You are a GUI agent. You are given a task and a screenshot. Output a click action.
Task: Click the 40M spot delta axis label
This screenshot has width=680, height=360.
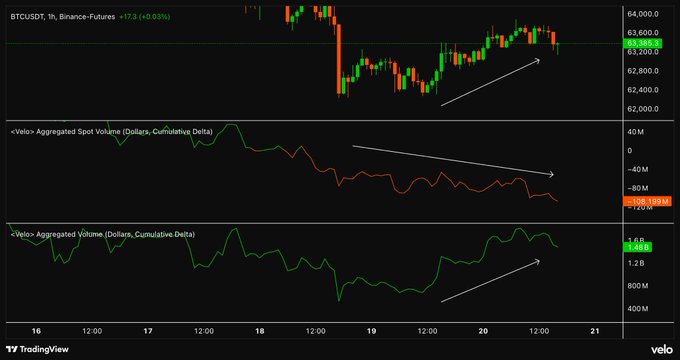coord(636,132)
